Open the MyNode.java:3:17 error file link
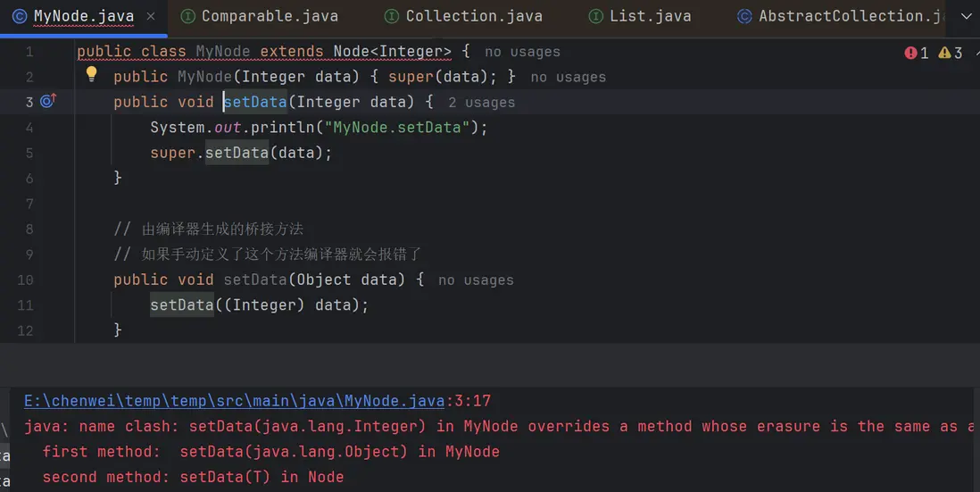This screenshot has width=980, height=492. 257,401
